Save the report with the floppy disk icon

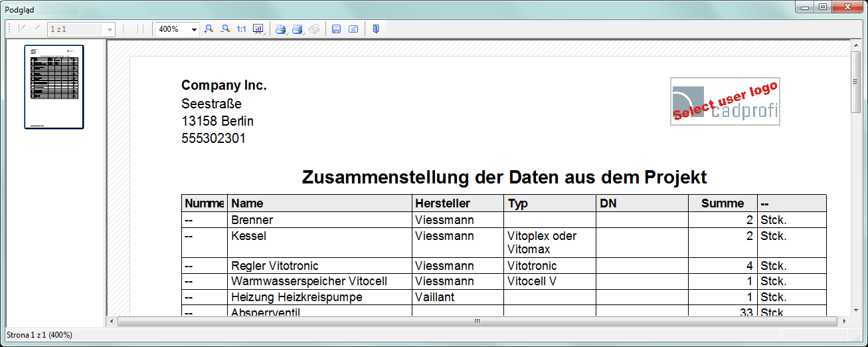336,29
